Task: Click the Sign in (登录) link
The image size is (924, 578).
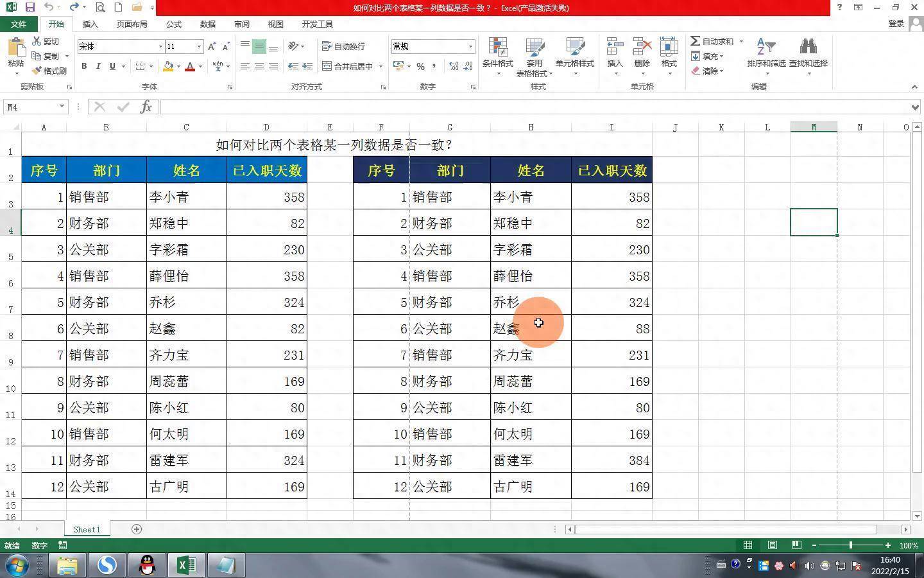Action: [x=896, y=24]
